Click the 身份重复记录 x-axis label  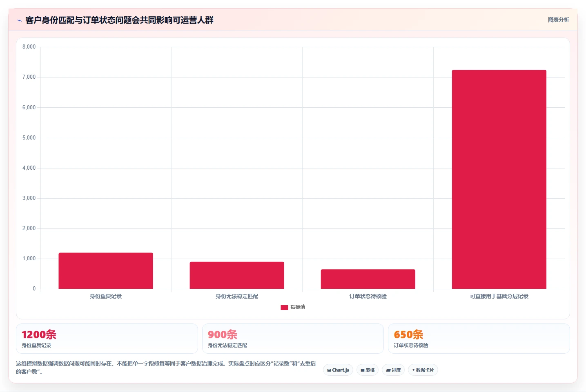(106, 296)
